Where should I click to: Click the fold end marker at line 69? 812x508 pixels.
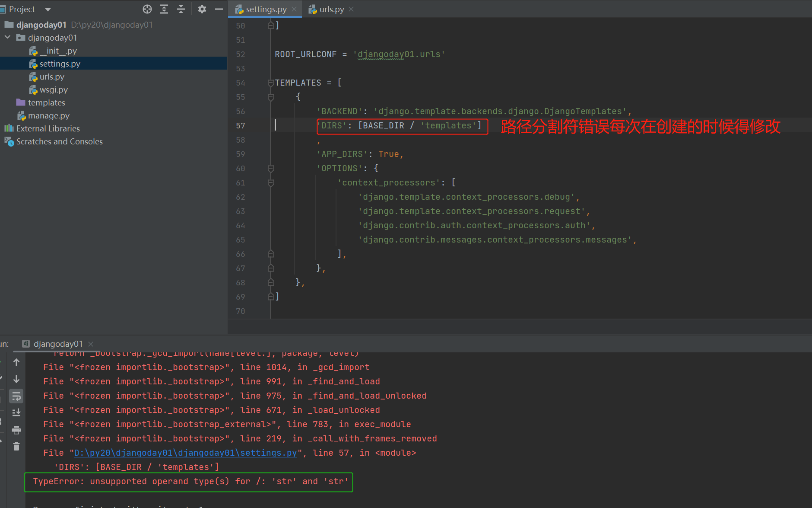coord(271,297)
